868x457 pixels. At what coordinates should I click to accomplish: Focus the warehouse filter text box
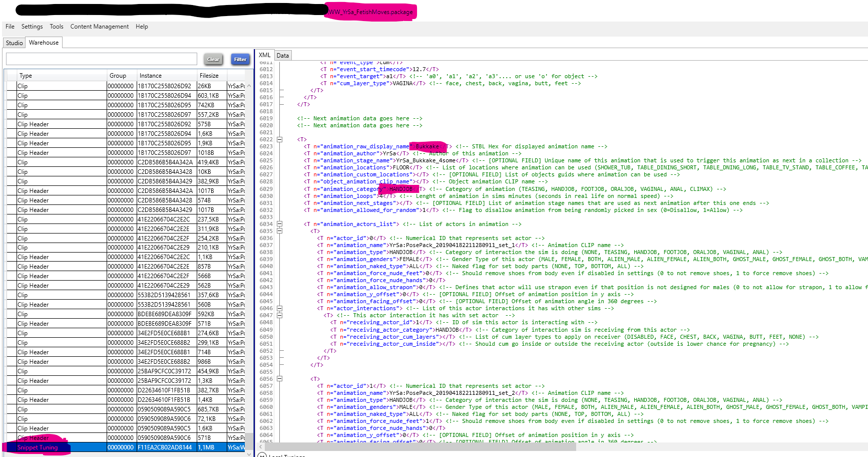point(102,59)
